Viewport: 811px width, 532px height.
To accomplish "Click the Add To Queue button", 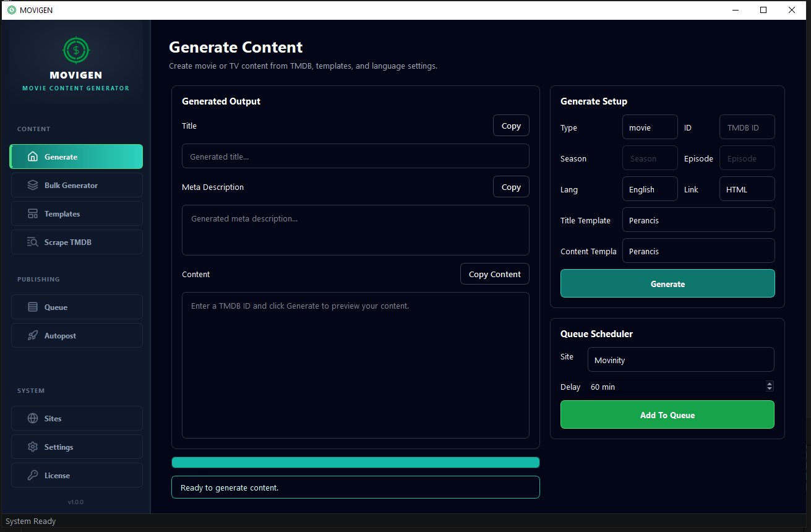I will [667, 415].
